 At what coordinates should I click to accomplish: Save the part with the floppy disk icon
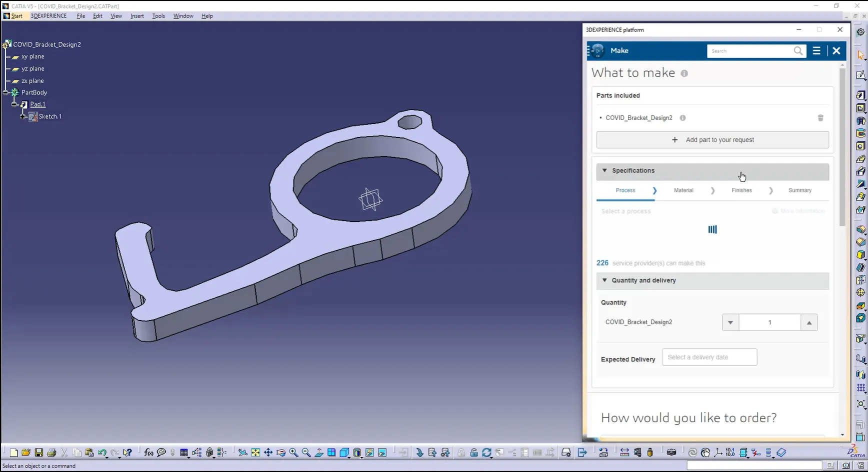[38, 452]
